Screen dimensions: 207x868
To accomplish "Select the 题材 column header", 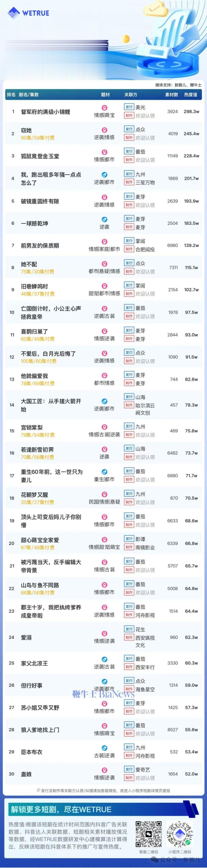I will point(105,95).
